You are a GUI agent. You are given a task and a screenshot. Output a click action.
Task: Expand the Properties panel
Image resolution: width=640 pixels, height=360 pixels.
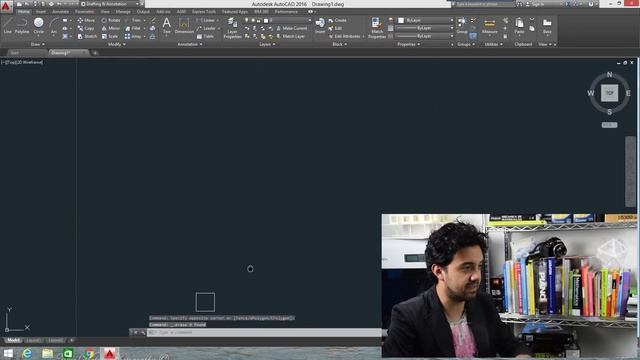[409, 44]
